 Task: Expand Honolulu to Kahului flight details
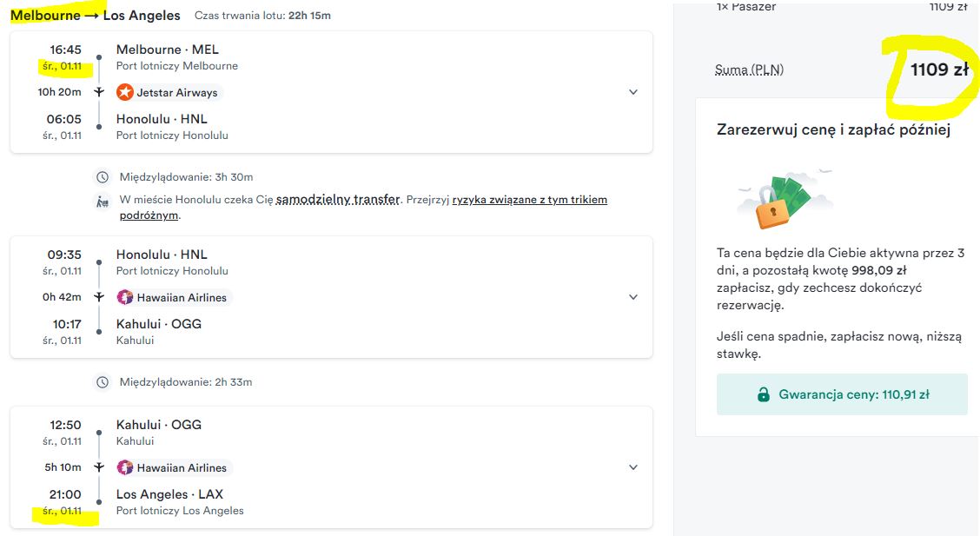(633, 297)
